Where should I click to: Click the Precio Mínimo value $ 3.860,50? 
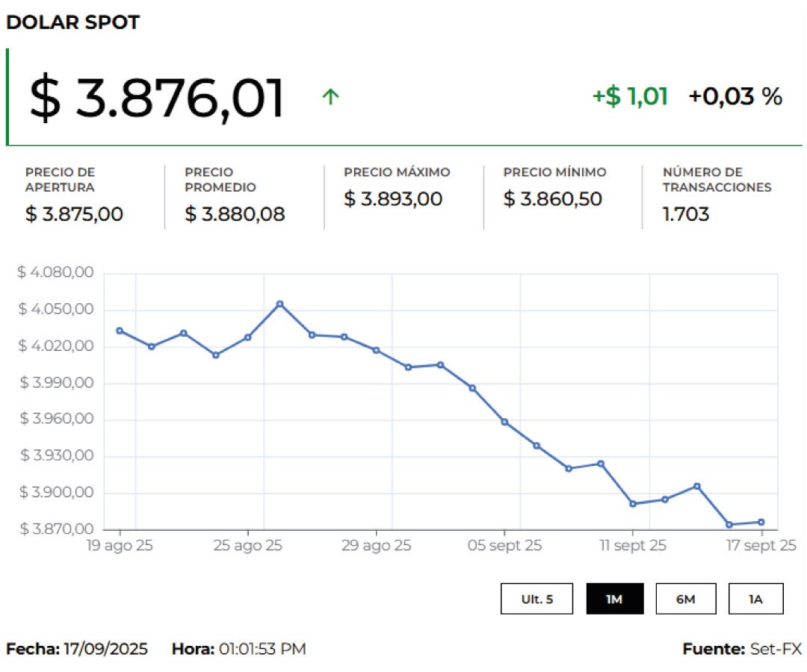pos(552,199)
